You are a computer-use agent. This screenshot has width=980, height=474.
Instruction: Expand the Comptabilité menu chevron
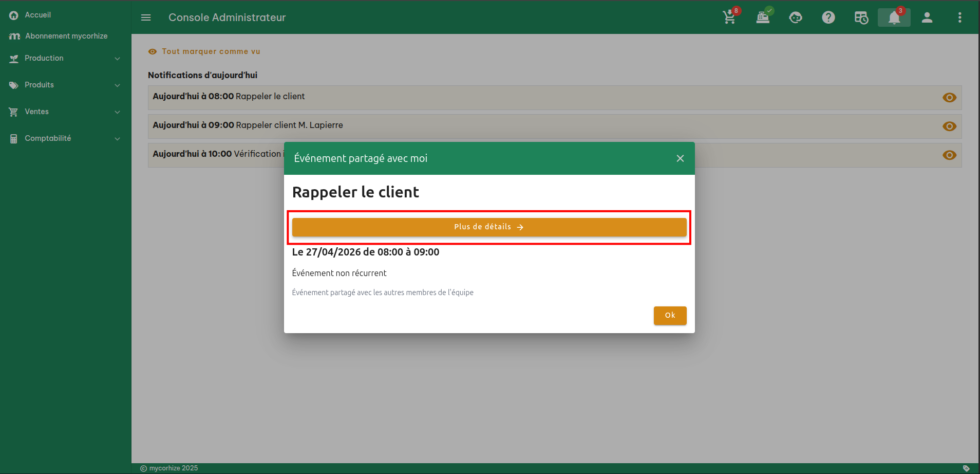117,139
